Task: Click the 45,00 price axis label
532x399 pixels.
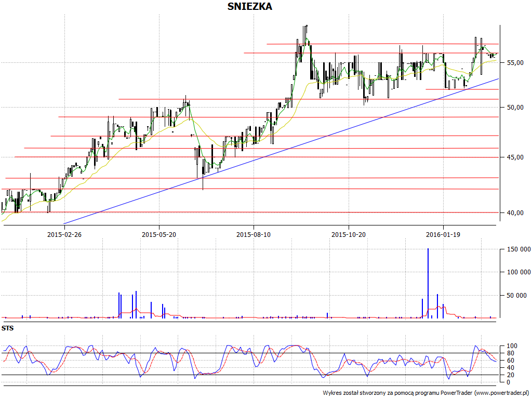Action: coord(515,157)
